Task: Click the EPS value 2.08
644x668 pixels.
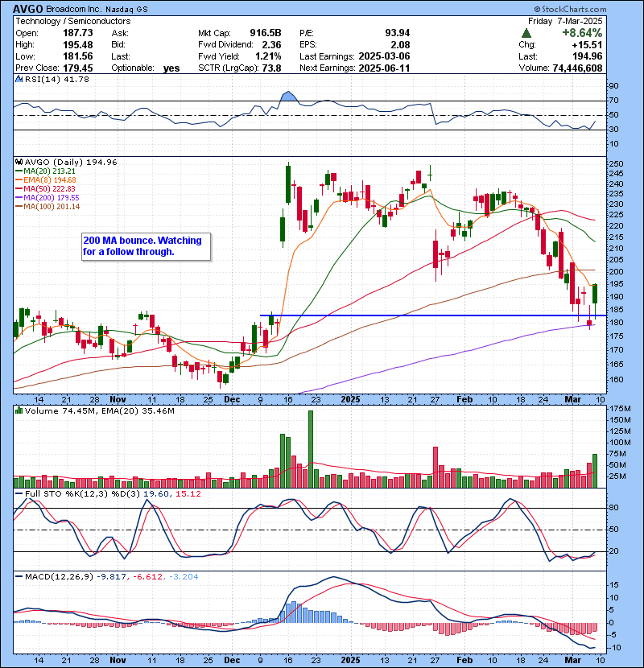Action: point(400,45)
